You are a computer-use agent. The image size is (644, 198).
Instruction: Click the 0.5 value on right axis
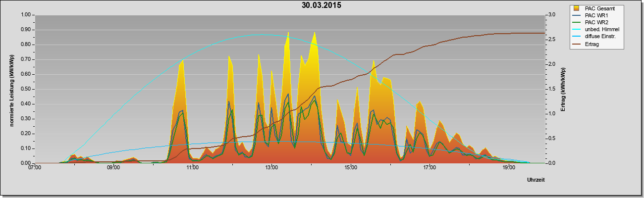click(551, 138)
